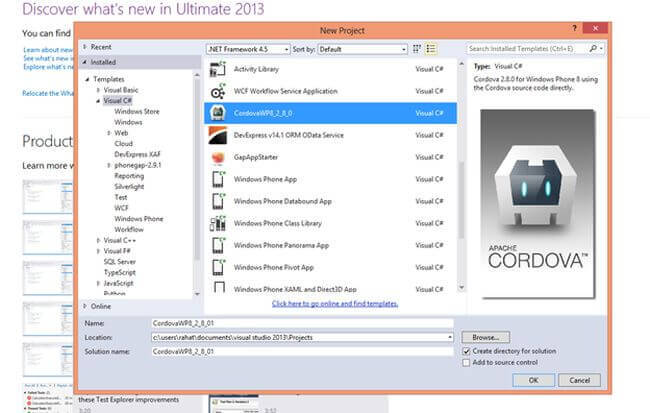
Task: Expand the Visual F# node arrow
Action: pos(98,251)
